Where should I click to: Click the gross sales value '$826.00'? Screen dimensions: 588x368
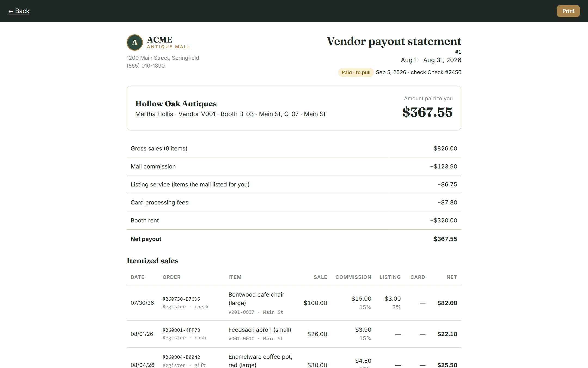coord(445,148)
